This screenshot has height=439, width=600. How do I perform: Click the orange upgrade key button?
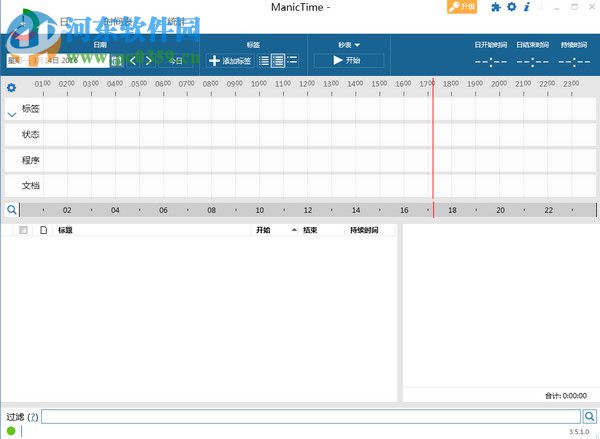(x=462, y=7)
